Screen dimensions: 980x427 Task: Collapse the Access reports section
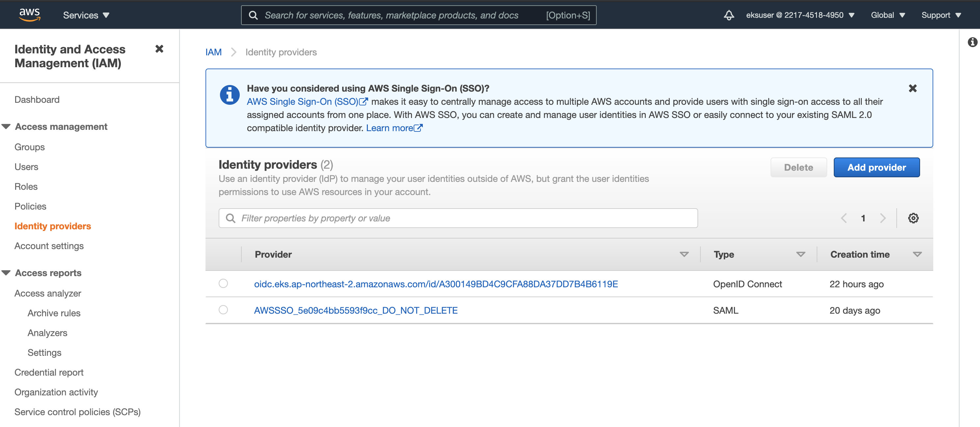(6, 273)
